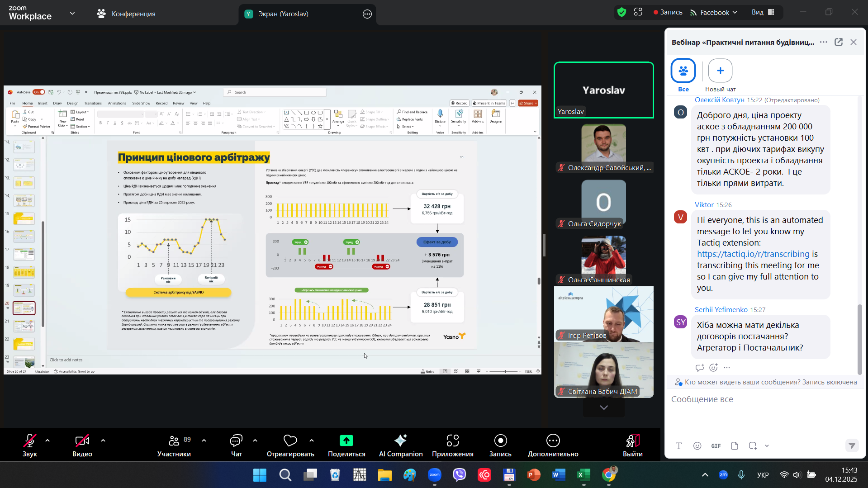Open the tactiq.io transcribing link
The image size is (868, 488).
(753, 254)
